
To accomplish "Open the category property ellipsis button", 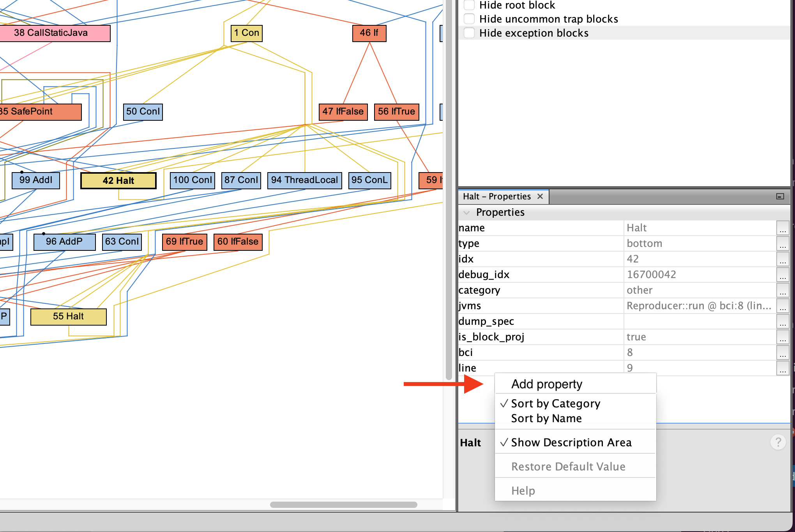I will [783, 291].
